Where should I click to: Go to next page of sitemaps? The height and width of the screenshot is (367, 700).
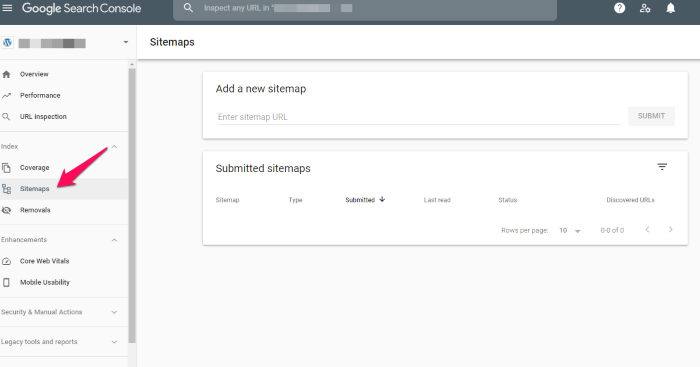point(671,229)
